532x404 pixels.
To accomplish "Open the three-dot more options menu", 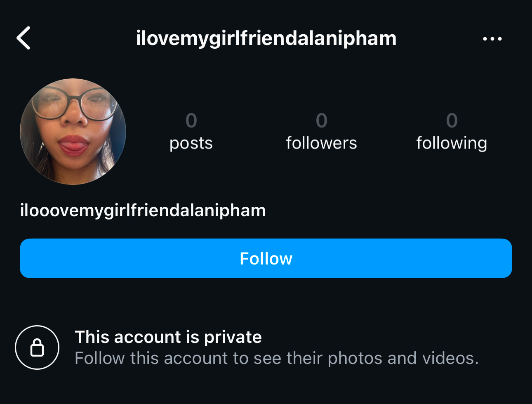I will coord(492,39).
